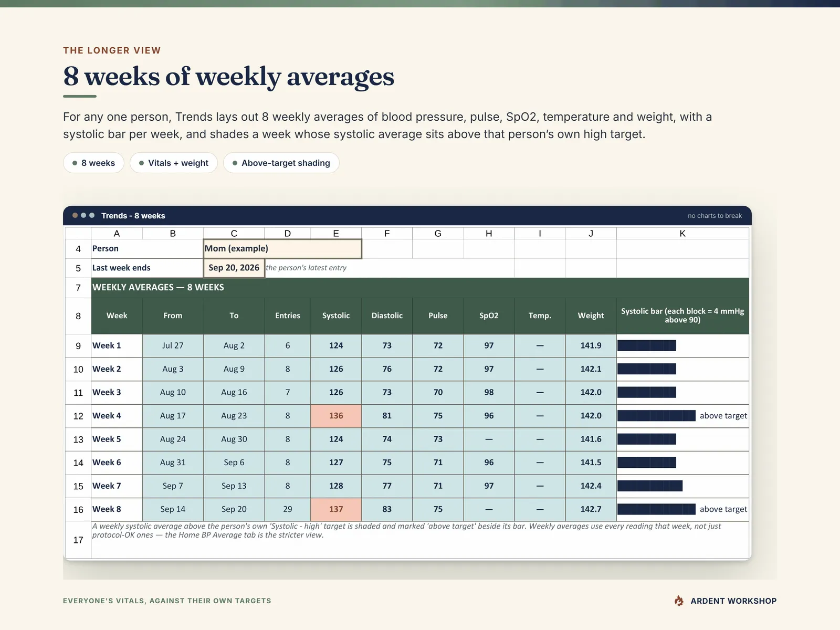Click the Week 8 entries count 29
The image size is (840, 630).
(x=288, y=509)
